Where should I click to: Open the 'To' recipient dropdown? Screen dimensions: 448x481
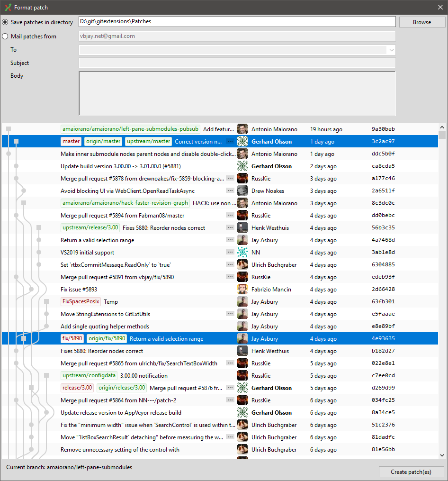(391, 50)
